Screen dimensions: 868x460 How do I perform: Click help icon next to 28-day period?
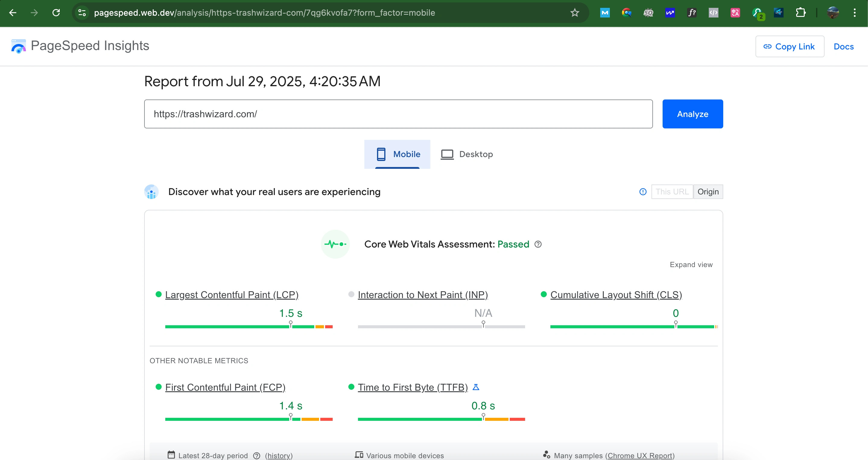pos(256,455)
